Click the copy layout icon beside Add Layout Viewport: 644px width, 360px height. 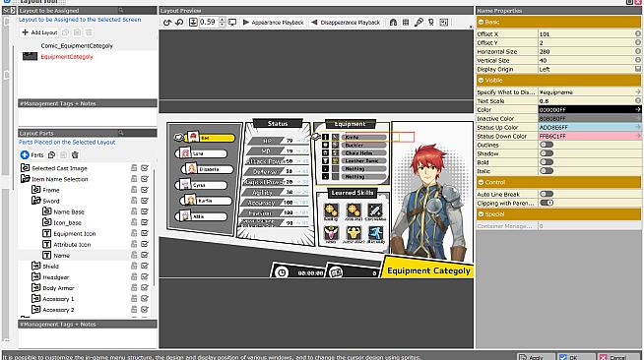65,32
